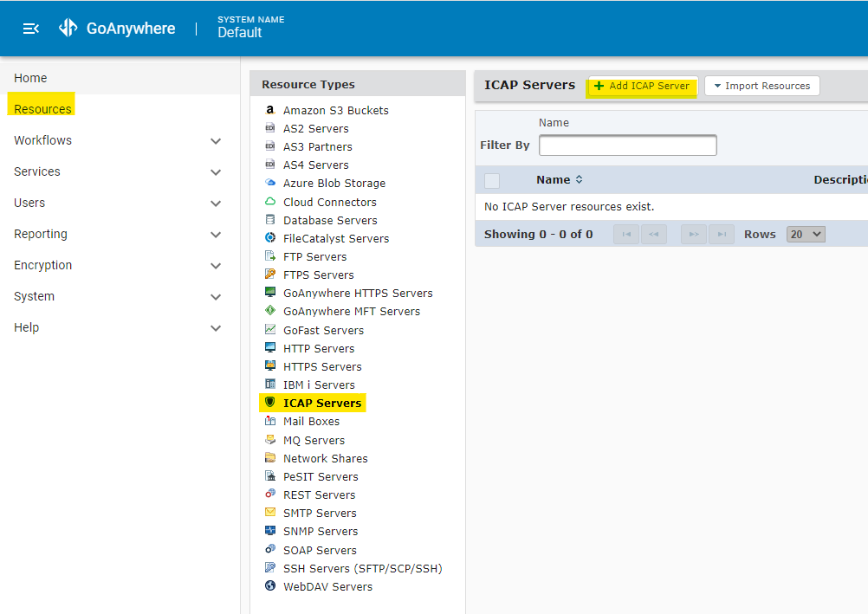Select the Cloud Connectors resource type
Screen dimensions: 868x614
coord(330,202)
